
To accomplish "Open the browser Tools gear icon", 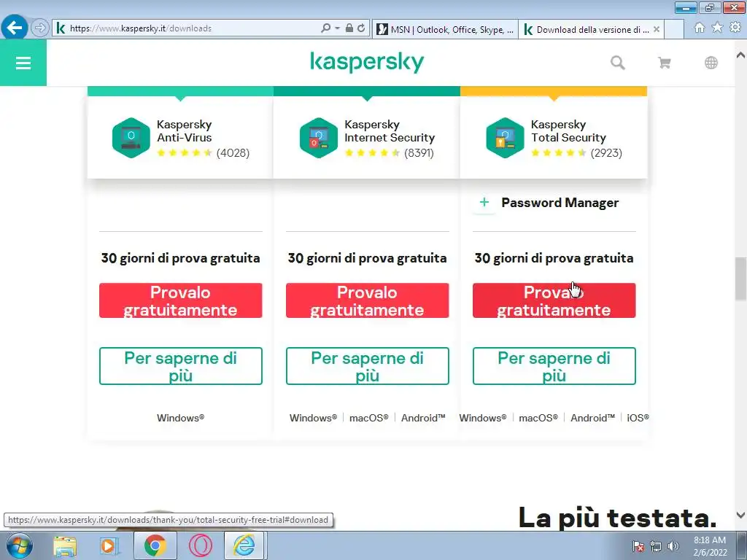I will pyautogui.click(x=735, y=28).
